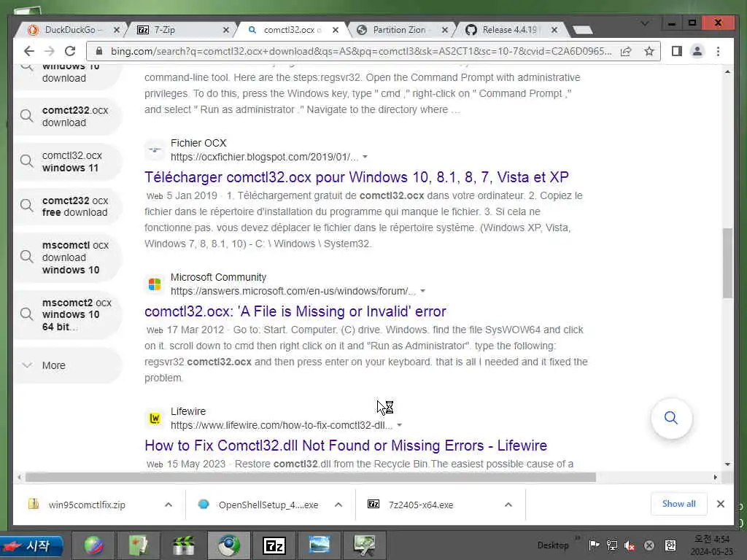Click the scroll right arrow

pyautogui.click(x=715, y=477)
